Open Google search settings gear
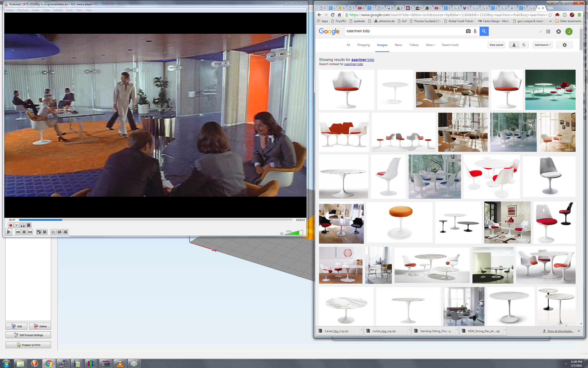The height and width of the screenshot is (368, 588). pyautogui.click(x=564, y=45)
